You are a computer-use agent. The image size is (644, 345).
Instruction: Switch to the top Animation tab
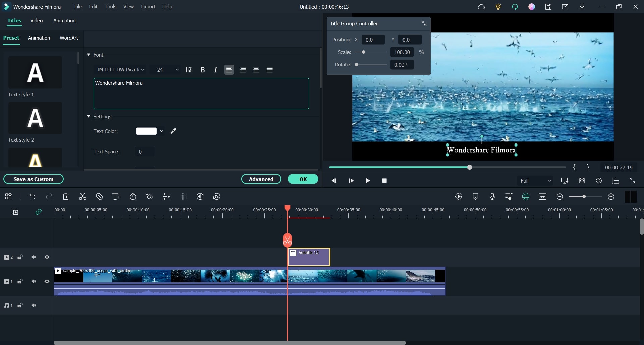(x=64, y=21)
